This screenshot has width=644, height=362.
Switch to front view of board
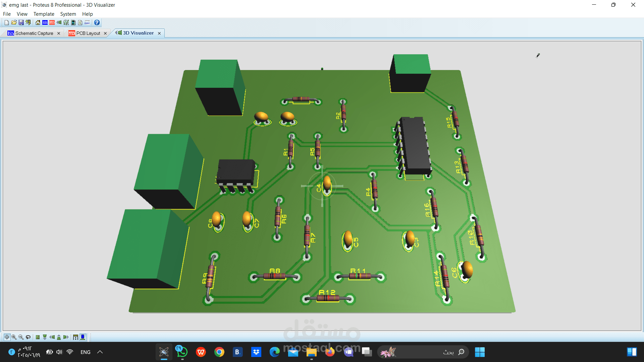(x=45, y=337)
